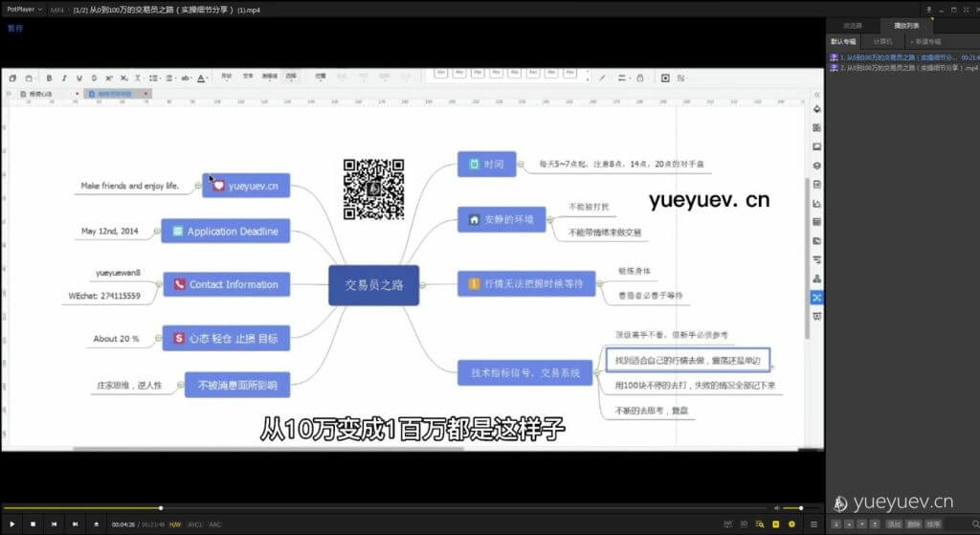Expand theme style gallery arrows

coord(587,78)
